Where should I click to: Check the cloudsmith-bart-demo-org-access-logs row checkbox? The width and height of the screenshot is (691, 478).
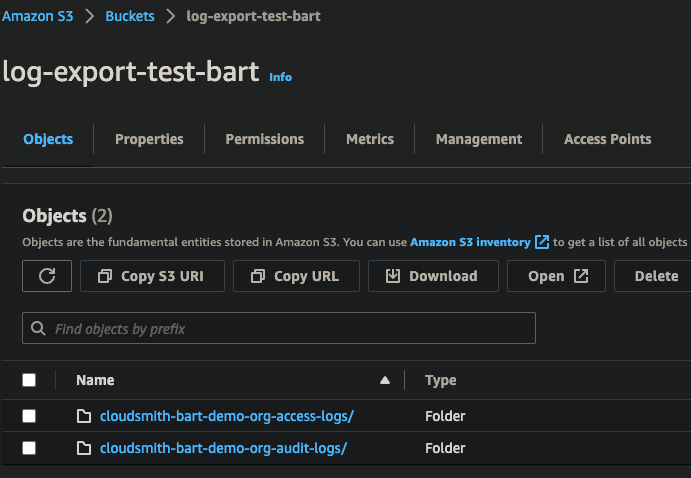click(x=29, y=416)
